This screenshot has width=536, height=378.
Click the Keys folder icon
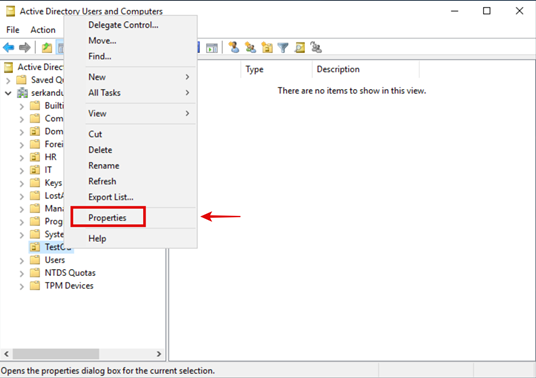pos(35,183)
